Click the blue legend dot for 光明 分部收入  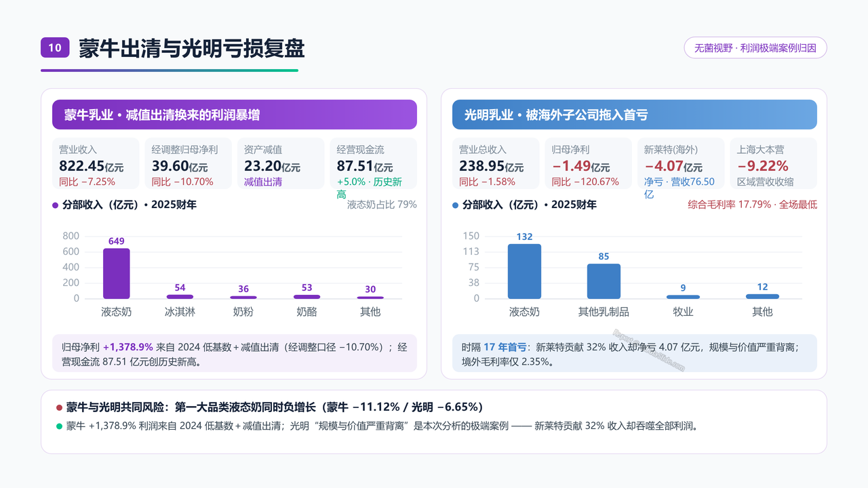456,205
